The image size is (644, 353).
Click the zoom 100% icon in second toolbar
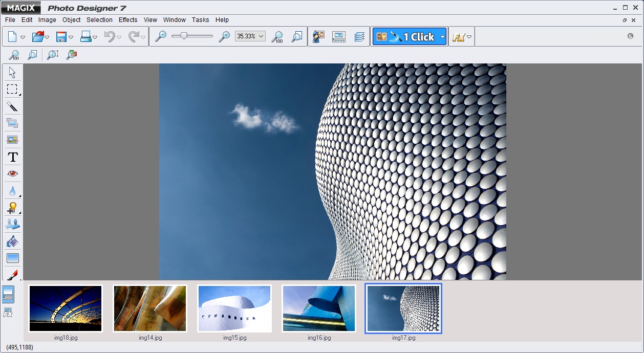point(14,55)
